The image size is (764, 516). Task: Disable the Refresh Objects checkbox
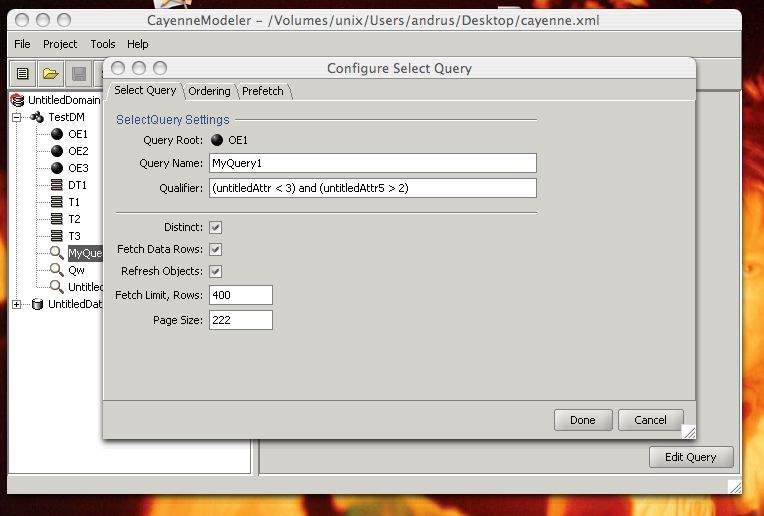(215, 272)
